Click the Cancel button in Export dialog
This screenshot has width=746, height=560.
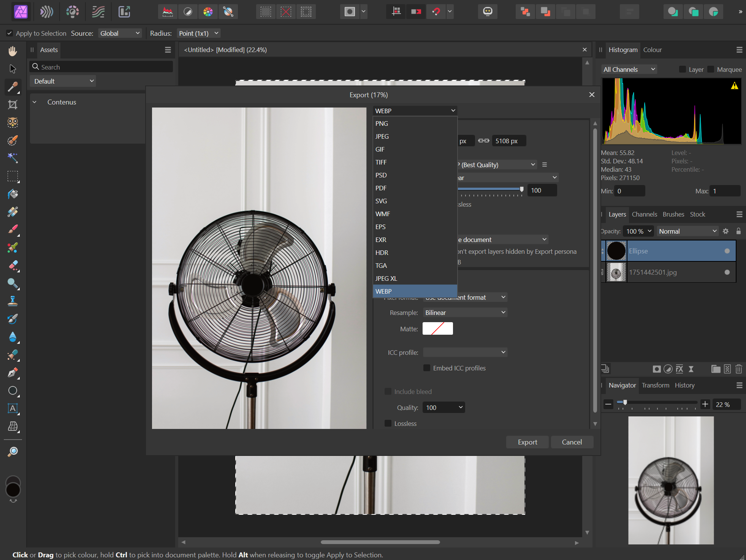(572, 442)
